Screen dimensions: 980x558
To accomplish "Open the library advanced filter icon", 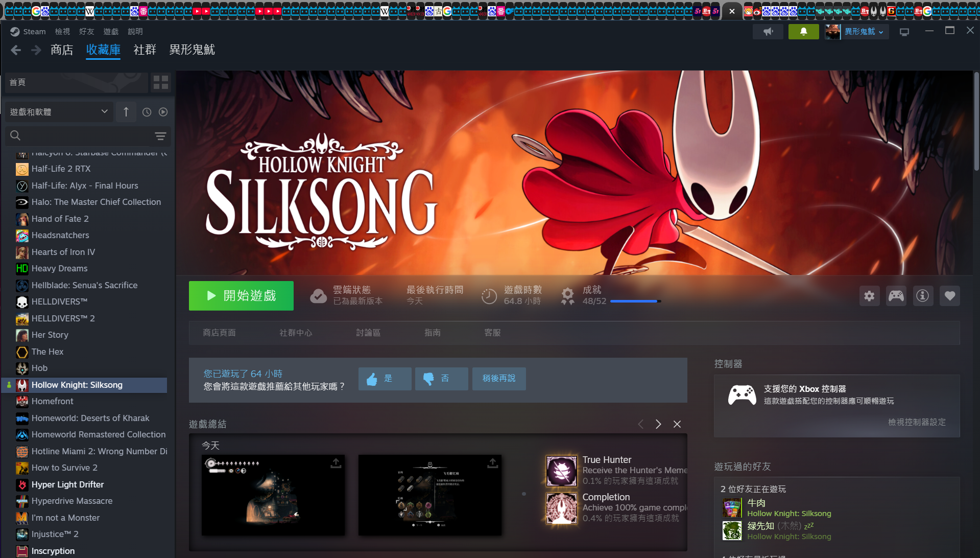I will (160, 136).
